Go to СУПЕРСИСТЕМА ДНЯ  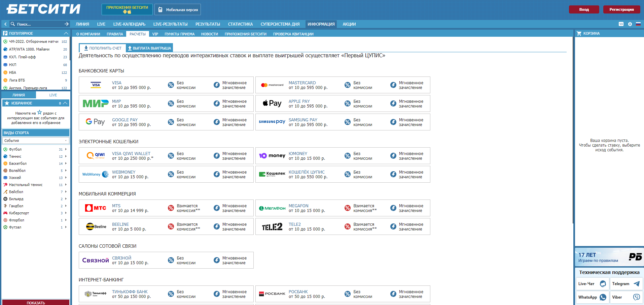tap(280, 24)
